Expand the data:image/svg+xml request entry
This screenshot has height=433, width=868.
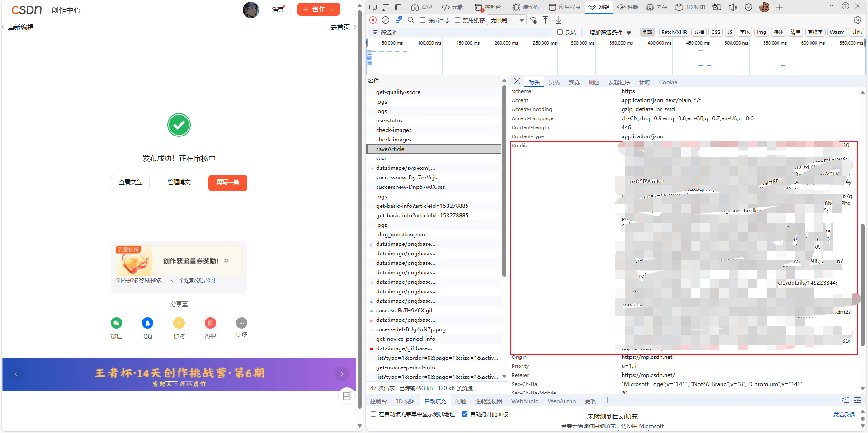372,168
